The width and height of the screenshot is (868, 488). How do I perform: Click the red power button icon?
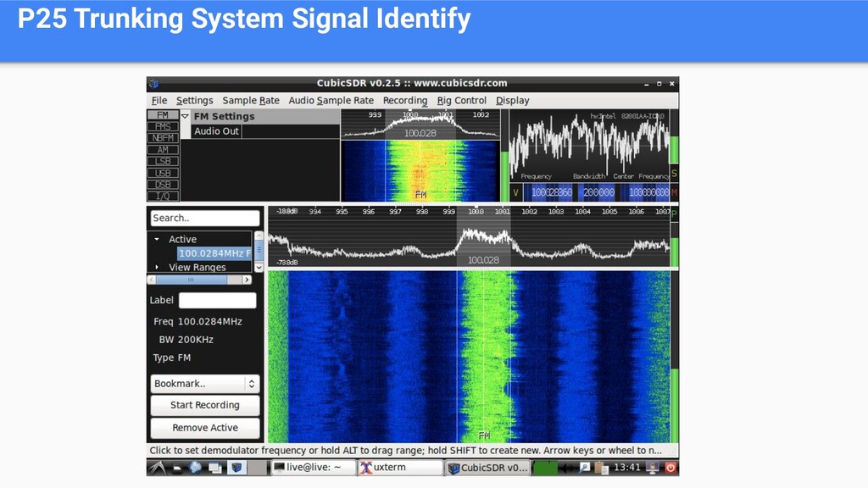(x=670, y=468)
